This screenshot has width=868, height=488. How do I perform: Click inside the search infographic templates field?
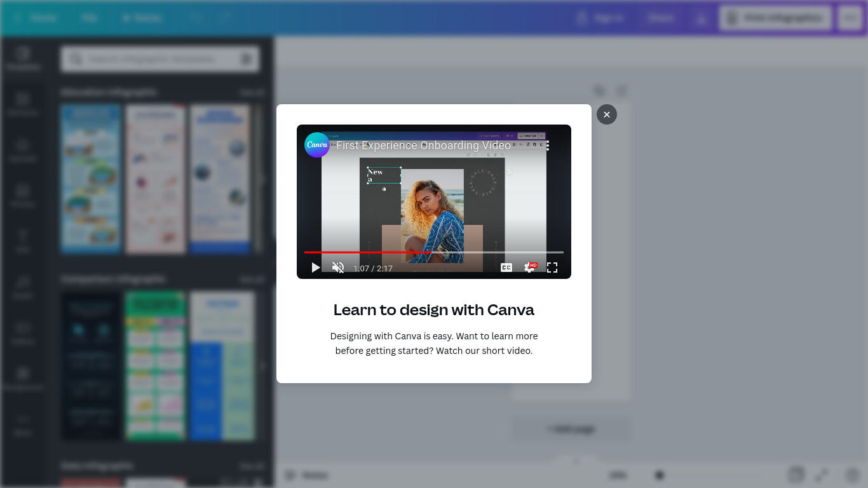point(160,59)
